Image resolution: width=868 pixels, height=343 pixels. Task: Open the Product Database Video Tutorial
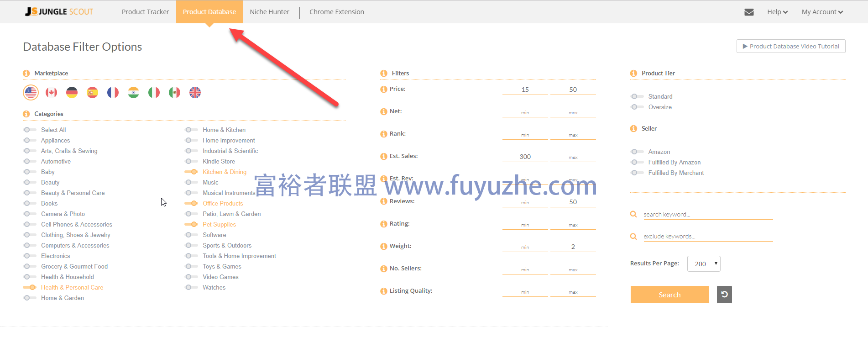click(791, 46)
